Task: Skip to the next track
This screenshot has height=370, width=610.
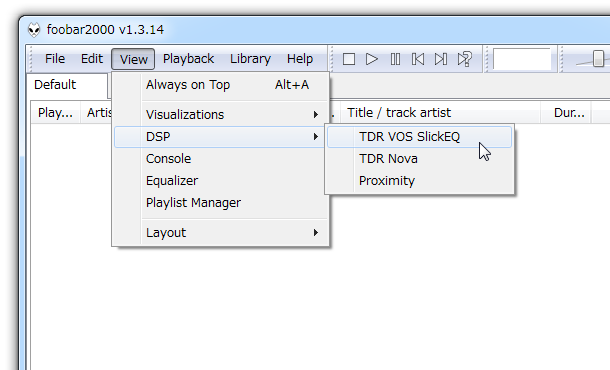Action: [x=441, y=59]
